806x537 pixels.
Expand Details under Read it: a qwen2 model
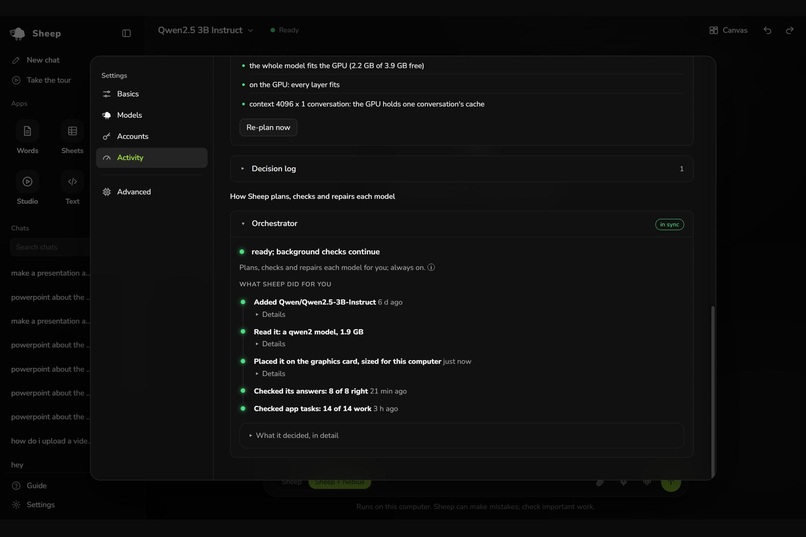tap(270, 344)
